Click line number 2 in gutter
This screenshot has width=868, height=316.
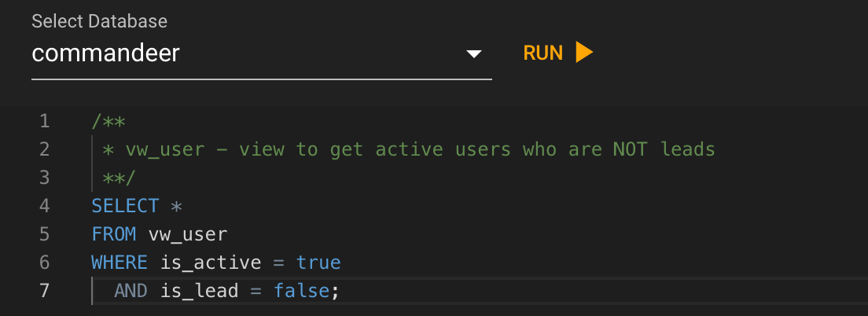44,149
